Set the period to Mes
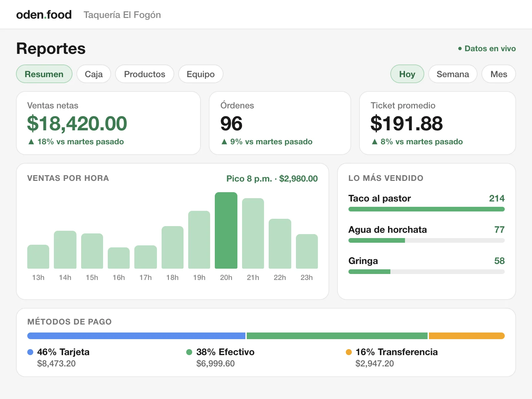The width and height of the screenshot is (532, 399). pyautogui.click(x=499, y=74)
